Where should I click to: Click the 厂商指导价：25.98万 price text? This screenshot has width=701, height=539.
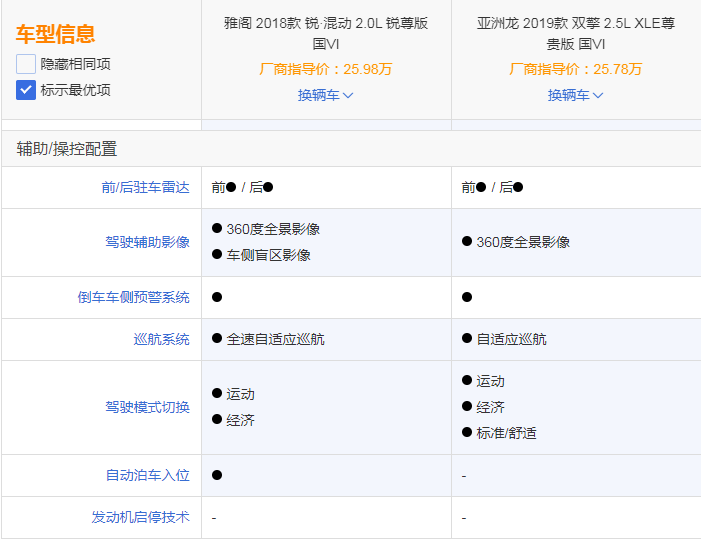pos(326,69)
